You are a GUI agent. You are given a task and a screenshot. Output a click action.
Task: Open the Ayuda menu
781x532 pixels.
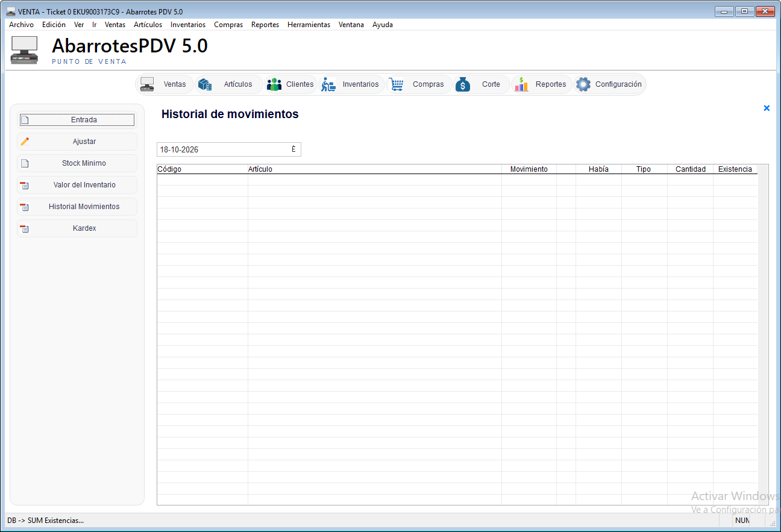pyautogui.click(x=383, y=25)
